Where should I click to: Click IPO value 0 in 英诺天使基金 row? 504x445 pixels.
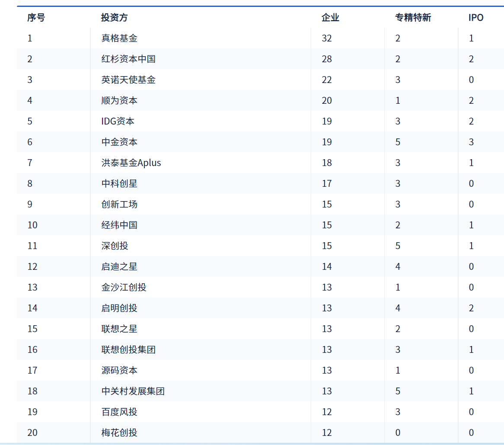471,80
